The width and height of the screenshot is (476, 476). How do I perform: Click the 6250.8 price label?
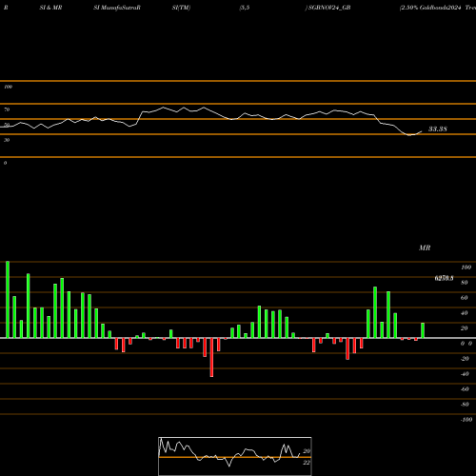pos(444,278)
